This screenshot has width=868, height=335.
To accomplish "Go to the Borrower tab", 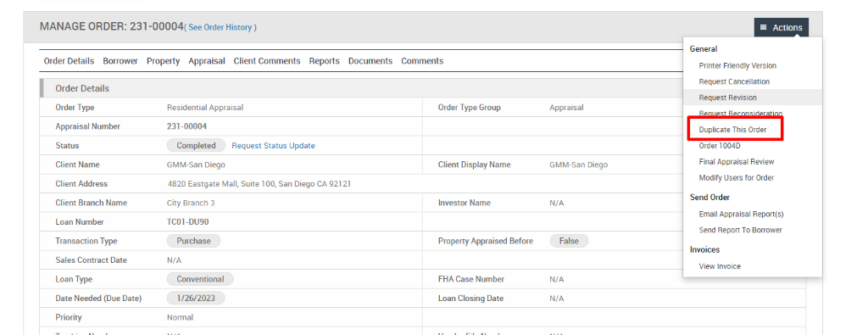I will tap(120, 61).
